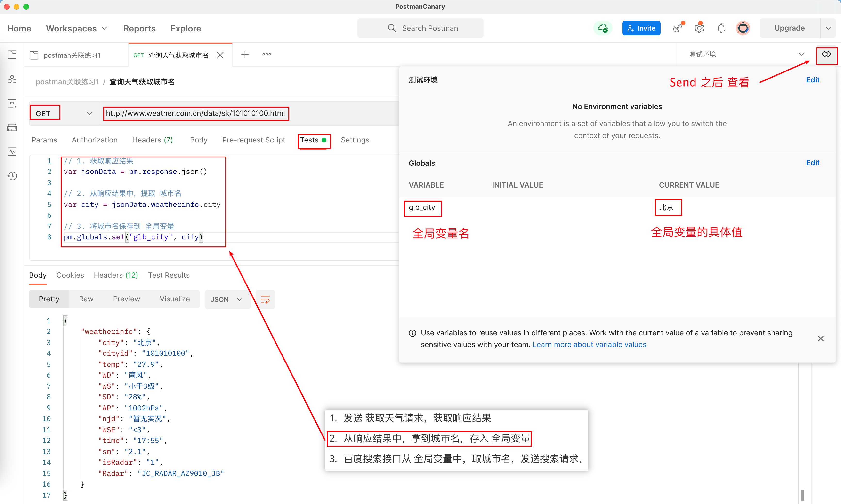Switch to request Headers (7) tab

point(153,140)
